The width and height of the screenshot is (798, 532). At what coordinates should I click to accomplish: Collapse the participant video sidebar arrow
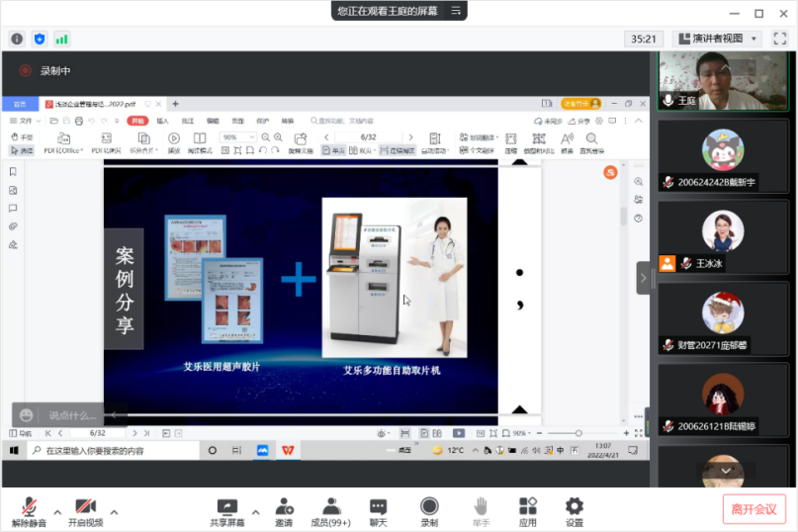click(x=643, y=278)
